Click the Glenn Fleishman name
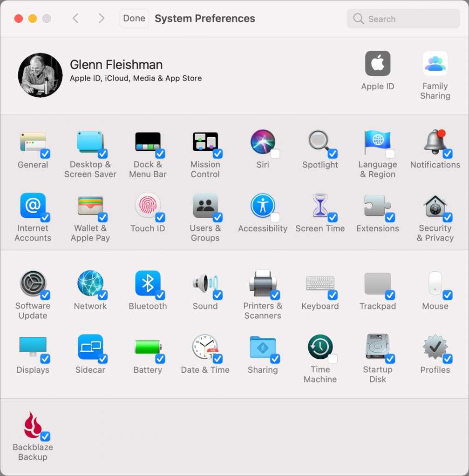This screenshot has height=476, width=469. (116, 65)
